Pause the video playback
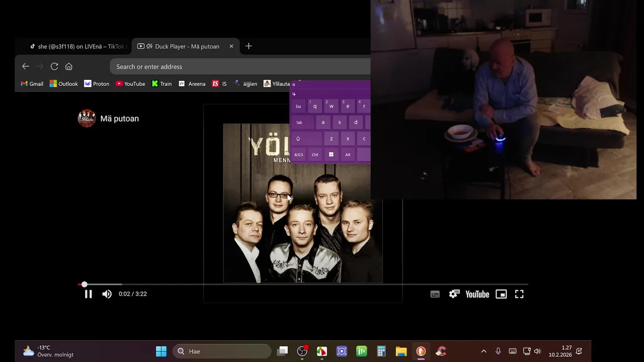 pos(88,294)
